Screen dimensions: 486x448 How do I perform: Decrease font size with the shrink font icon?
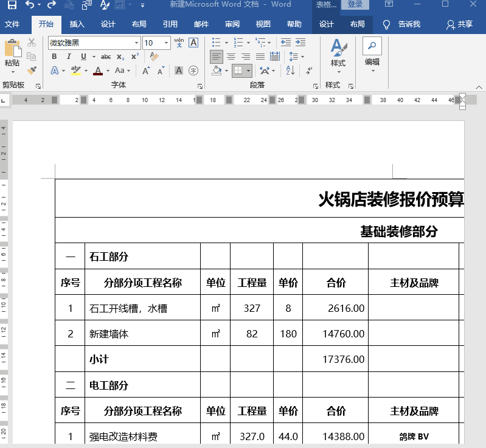pos(161,71)
